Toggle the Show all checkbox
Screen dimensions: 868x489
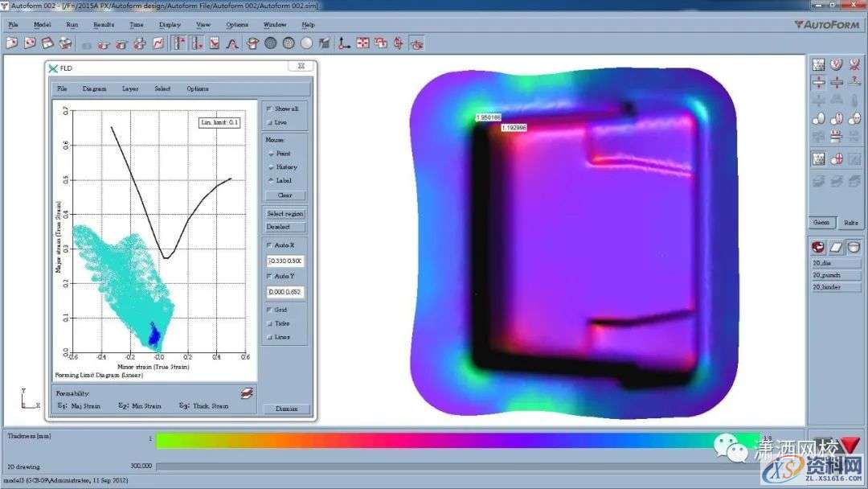269,109
